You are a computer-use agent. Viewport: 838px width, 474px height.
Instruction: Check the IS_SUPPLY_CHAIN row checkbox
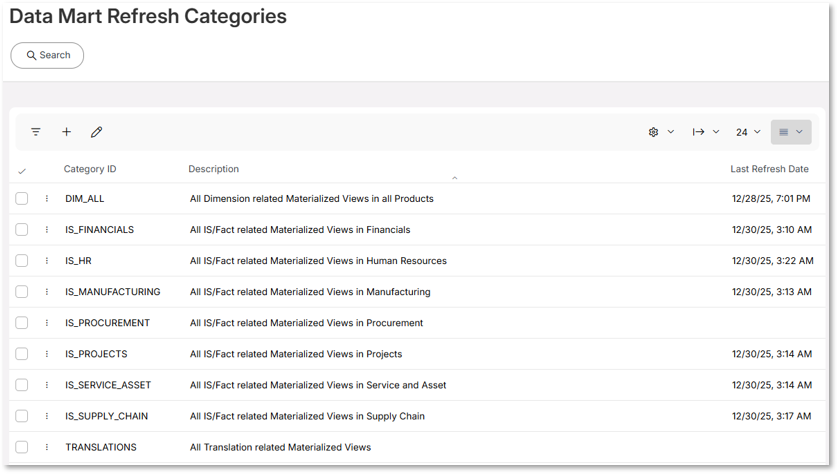[x=21, y=416]
